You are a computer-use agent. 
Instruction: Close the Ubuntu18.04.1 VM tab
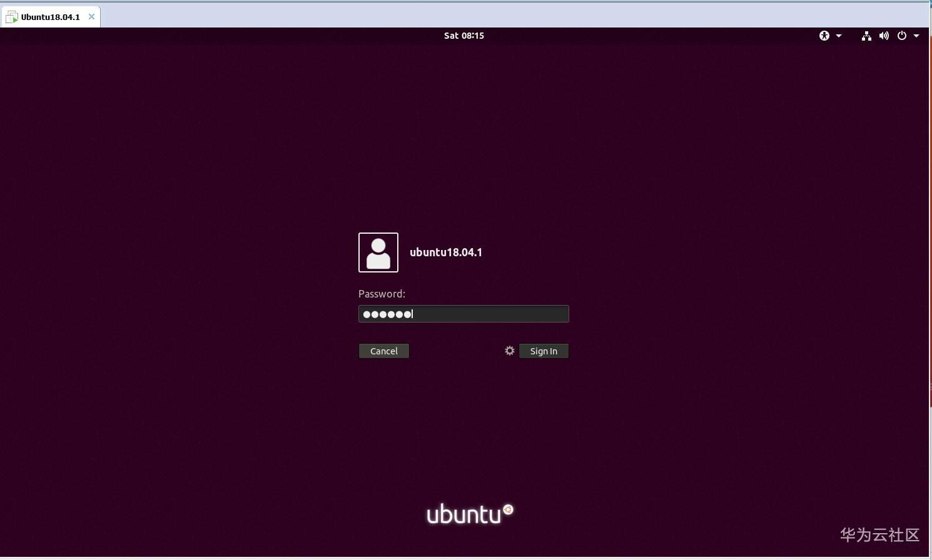point(92,17)
